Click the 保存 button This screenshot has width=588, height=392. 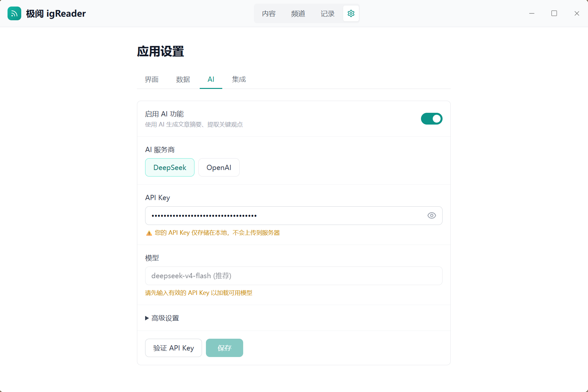[225, 348]
